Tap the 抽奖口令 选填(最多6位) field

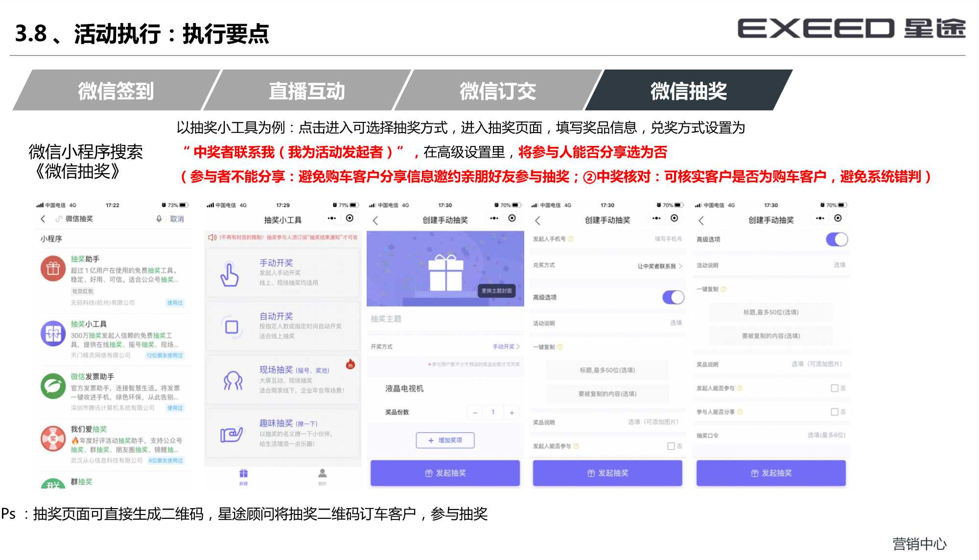826,435
